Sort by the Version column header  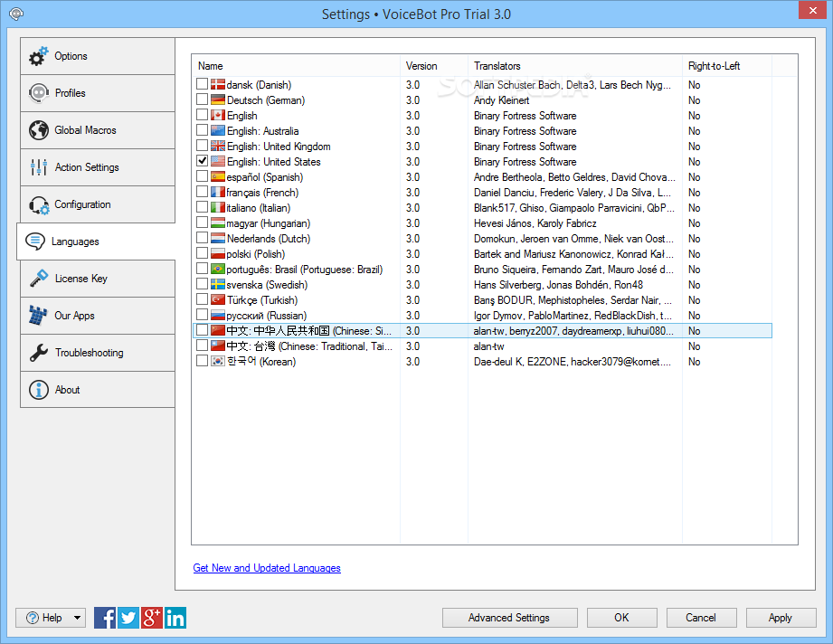pos(434,66)
